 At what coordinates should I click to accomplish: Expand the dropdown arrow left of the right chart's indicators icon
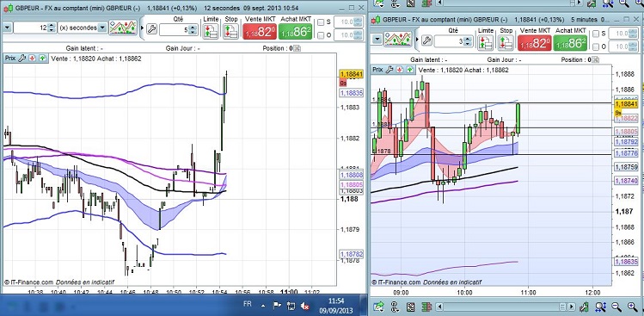click(x=377, y=39)
